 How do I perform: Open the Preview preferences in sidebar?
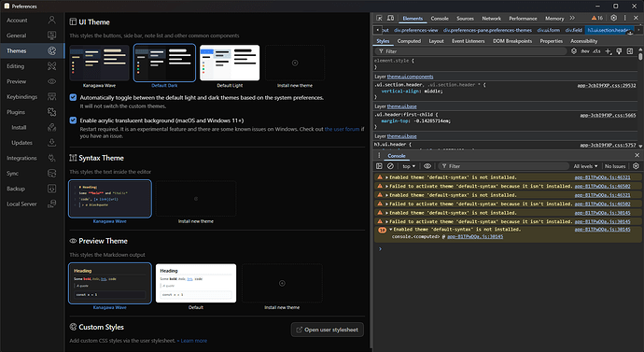tap(32, 81)
